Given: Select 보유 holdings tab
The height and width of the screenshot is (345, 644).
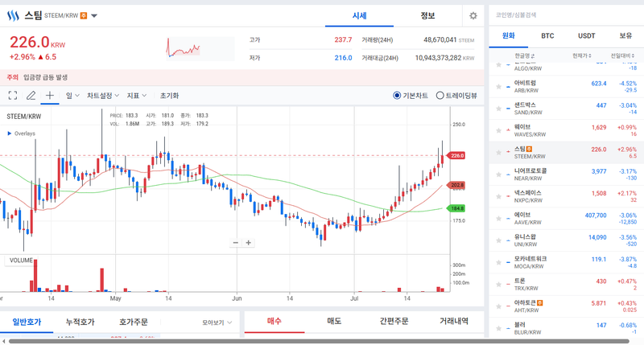Looking at the screenshot, I should coord(625,36).
